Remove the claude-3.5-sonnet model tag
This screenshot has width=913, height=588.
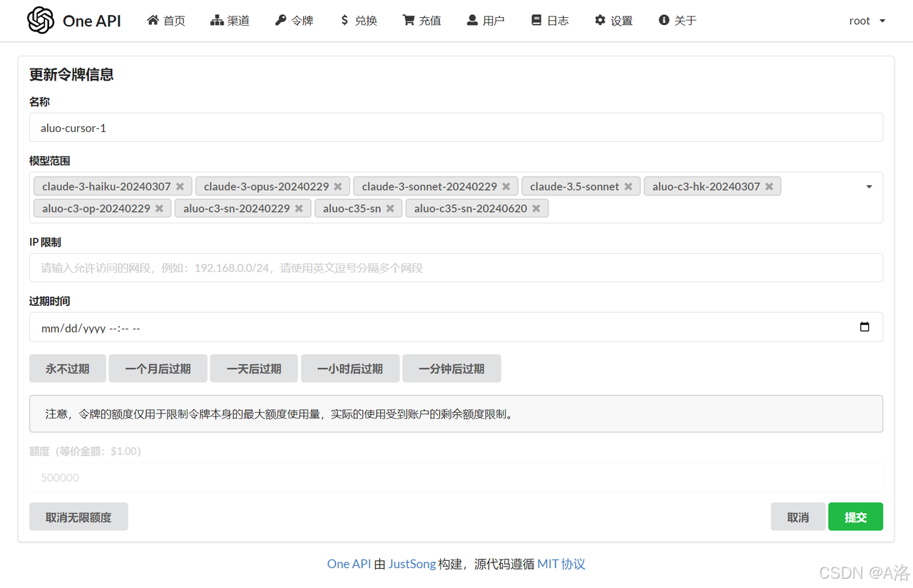point(628,187)
